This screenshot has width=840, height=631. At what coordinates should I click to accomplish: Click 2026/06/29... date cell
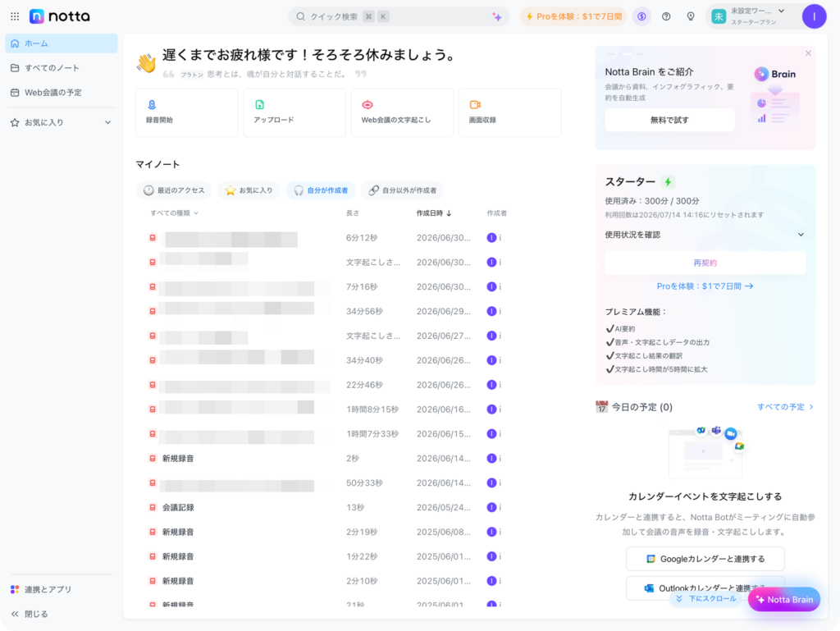click(x=444, y=311)
